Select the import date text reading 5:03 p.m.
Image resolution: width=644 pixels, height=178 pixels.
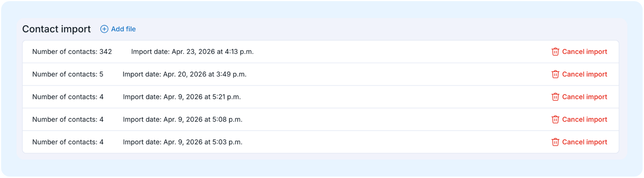(x=183, y=142)
